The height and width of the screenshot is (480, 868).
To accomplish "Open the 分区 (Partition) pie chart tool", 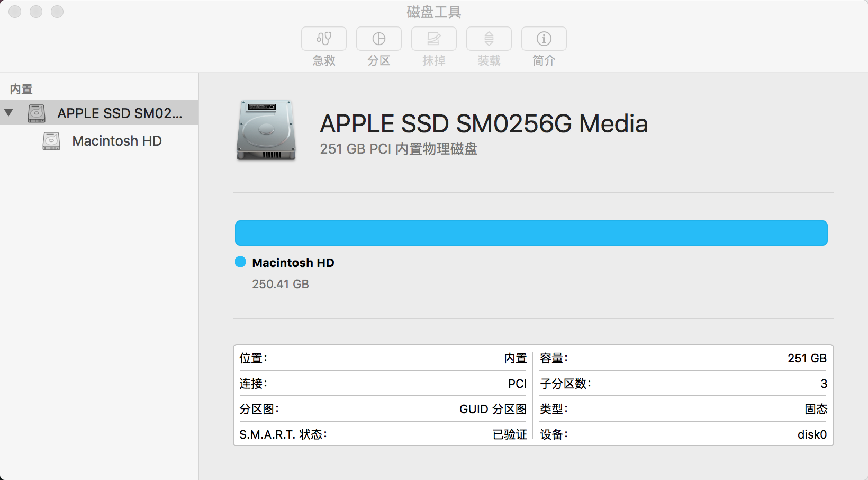I will 379,39.
